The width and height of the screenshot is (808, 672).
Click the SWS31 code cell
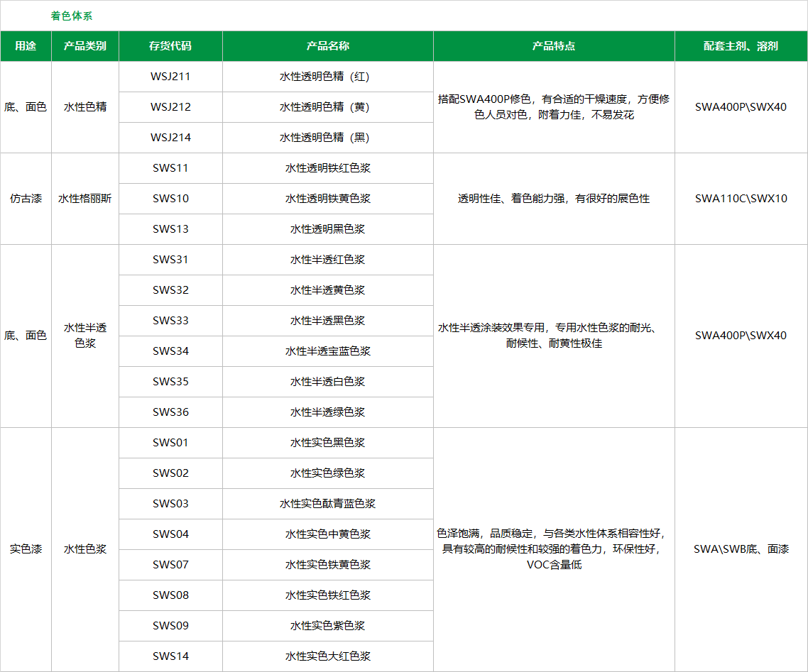point(170,260)
